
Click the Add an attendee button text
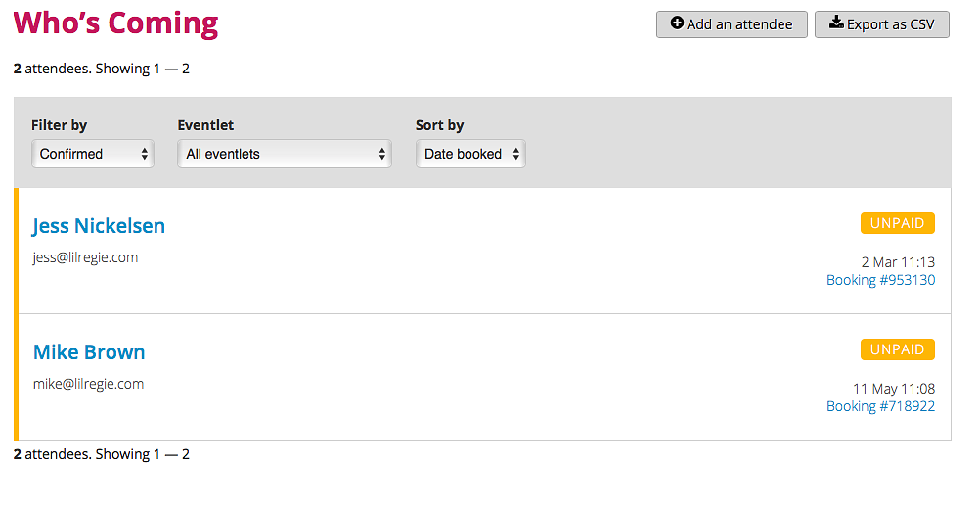click(739, 24)
